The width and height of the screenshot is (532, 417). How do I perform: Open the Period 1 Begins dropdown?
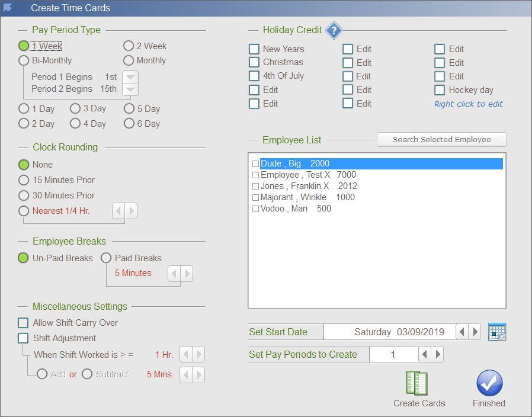[x=130, y=77]
